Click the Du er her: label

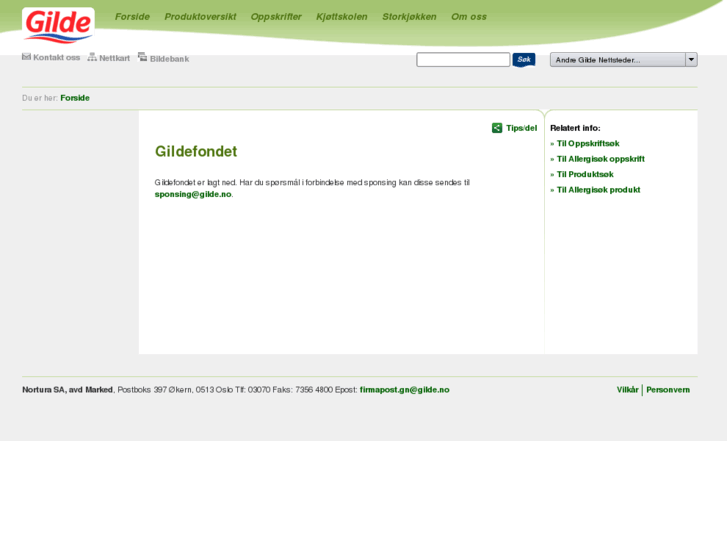coord(40,98)
